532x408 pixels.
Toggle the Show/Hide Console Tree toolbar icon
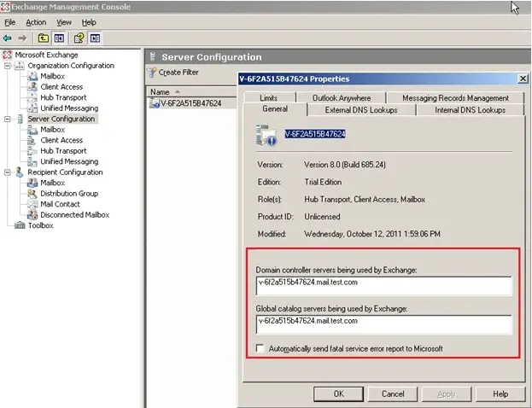coord(59,38)
